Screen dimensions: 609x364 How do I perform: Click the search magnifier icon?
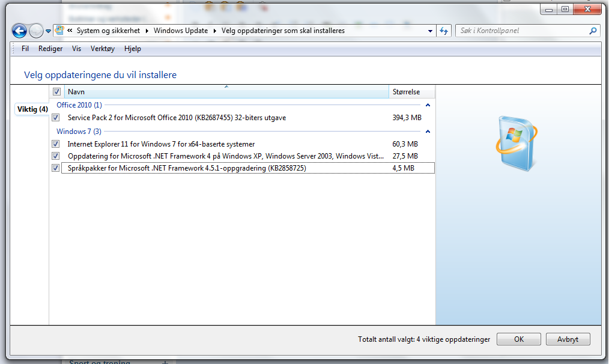tap(593, 31)
